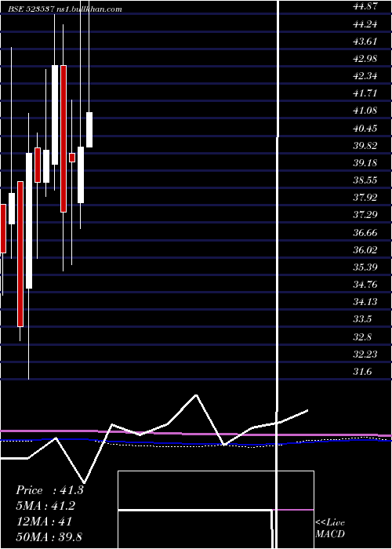Screen dimensions: 392x549
Task: Click the BSE stock code header text
Action: [x=66, y=9]
